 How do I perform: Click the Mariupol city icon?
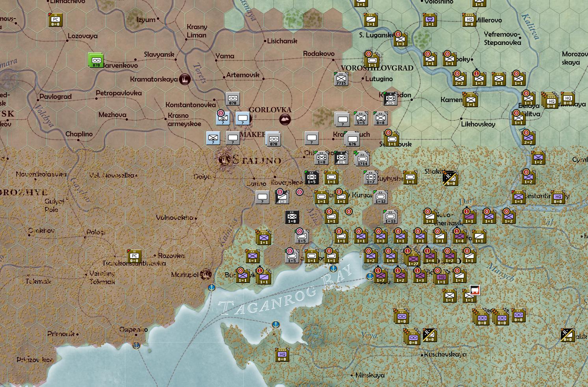pyautogui.click(x=206, y=274)
